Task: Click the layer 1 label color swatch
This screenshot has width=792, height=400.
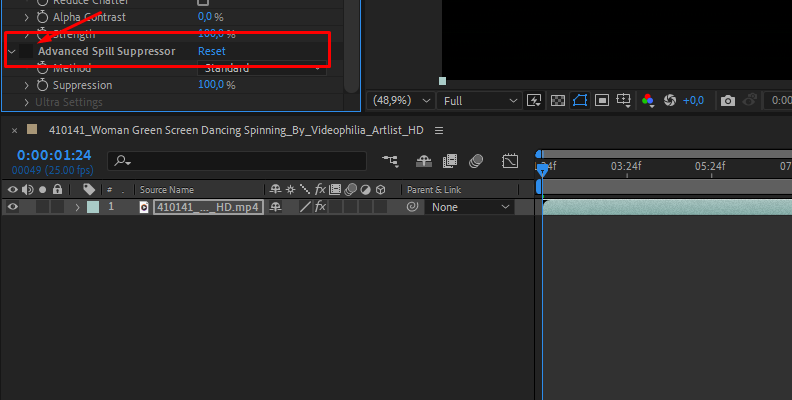Action: (x=93, y=207)
